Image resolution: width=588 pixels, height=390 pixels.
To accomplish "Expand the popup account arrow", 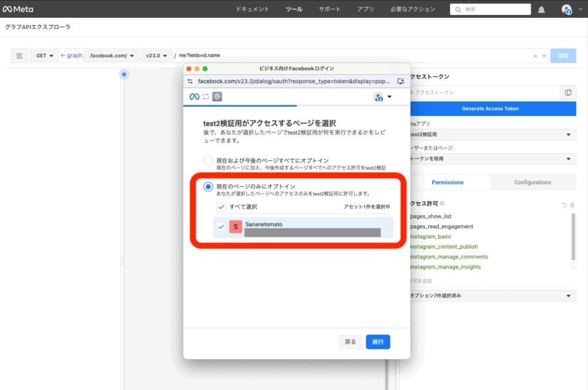I will pyautogui.click(x=389, y=97).
